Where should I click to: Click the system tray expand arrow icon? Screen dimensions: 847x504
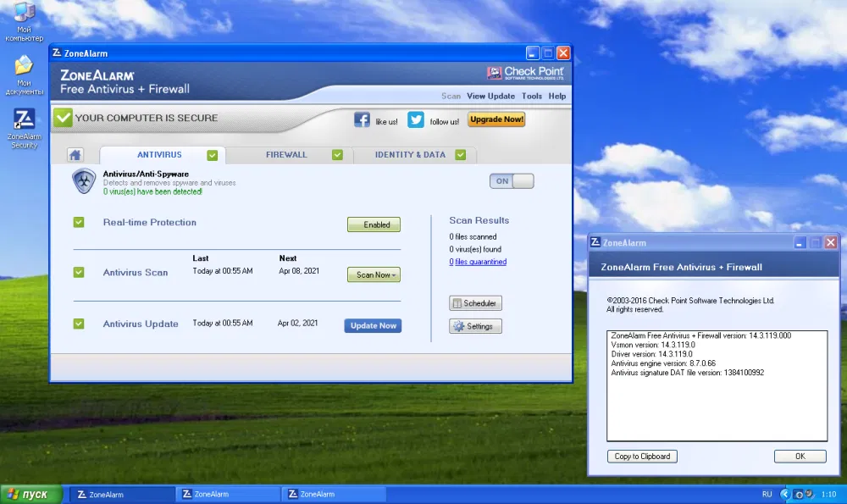tap(785, 494)
